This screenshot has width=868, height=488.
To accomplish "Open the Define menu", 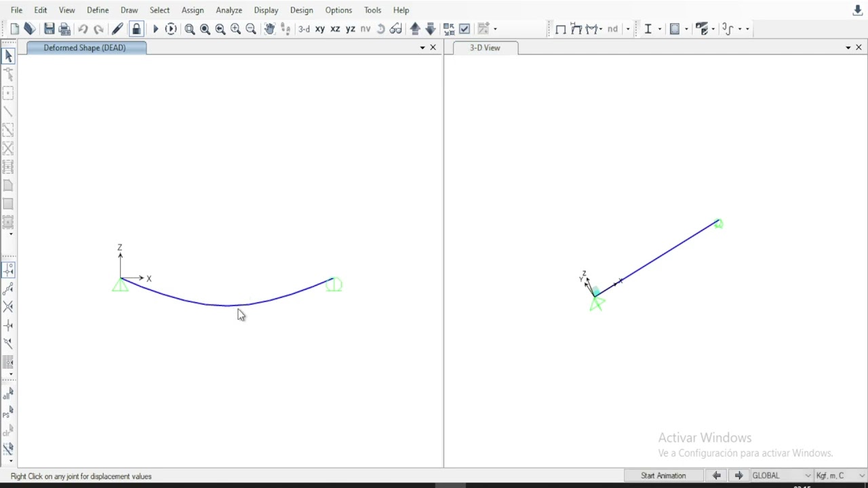I will pyautogui.click(x=98, y=10).
